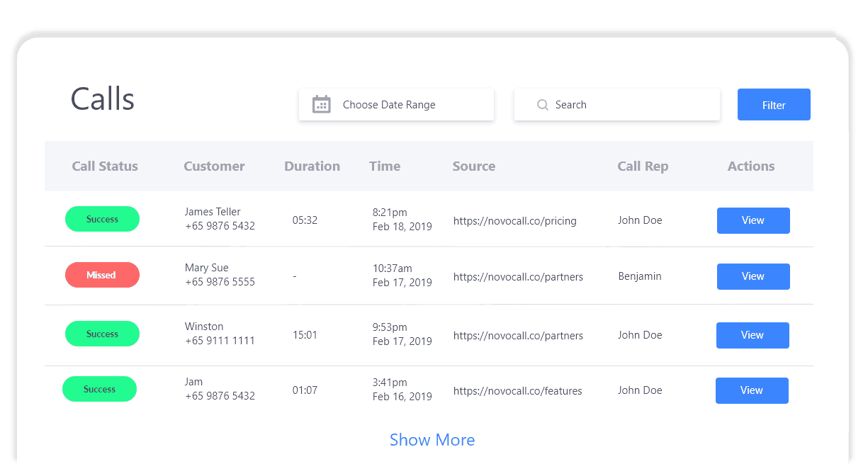Click the red Missed status badge

pos(102,275)
